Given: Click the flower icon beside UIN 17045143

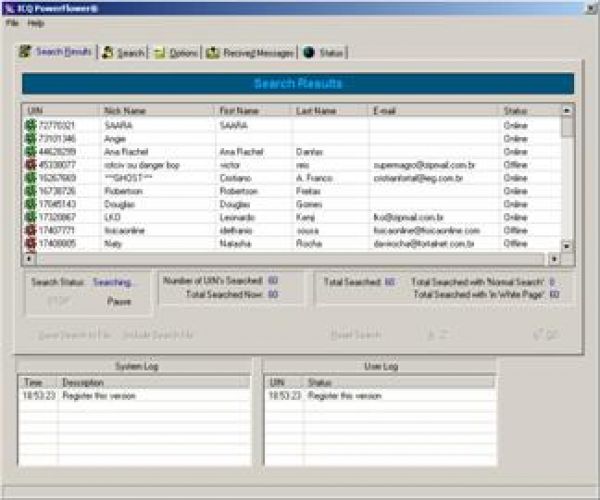Looking at the screenshot, I should (31, 203).
